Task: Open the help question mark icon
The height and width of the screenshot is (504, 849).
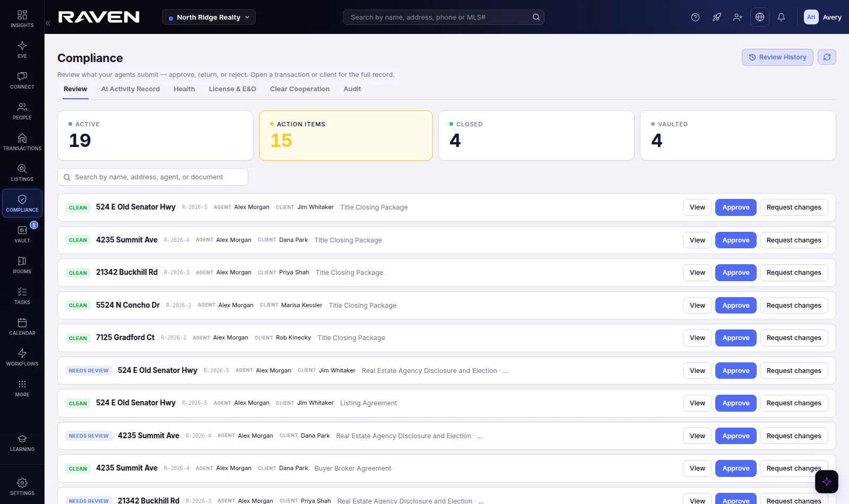Action: 695,17
